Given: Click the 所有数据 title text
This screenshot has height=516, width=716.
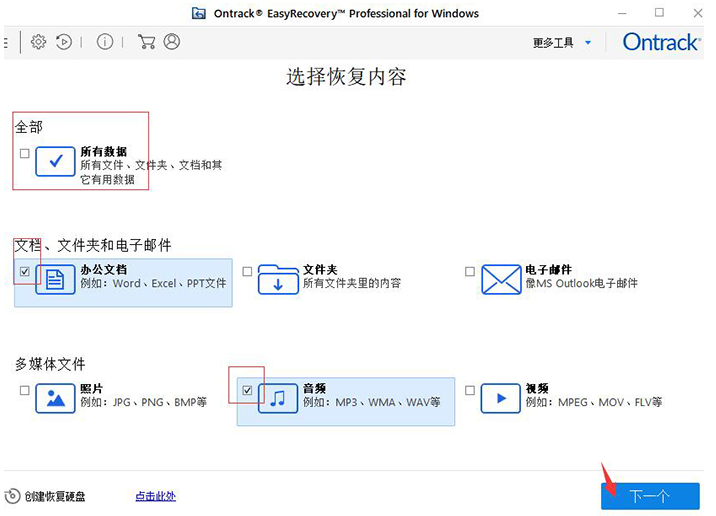Looking at the screenshot, I should 104,151.
